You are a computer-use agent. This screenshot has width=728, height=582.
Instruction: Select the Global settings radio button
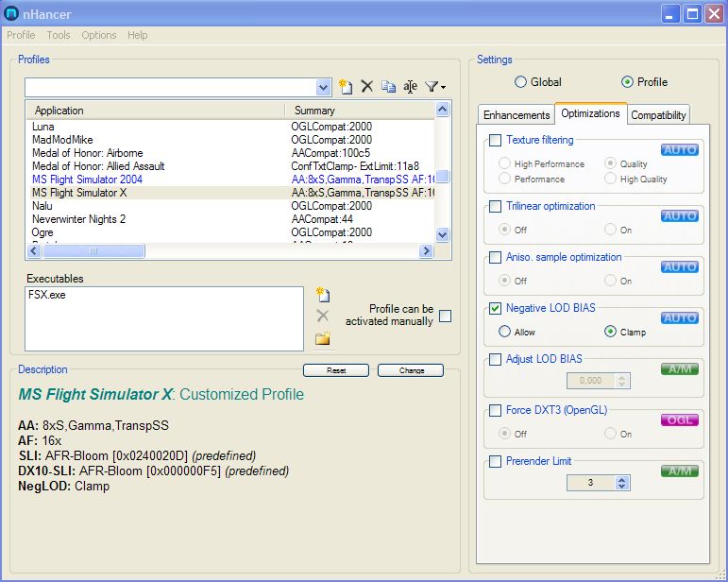click(x=520, y=82)
